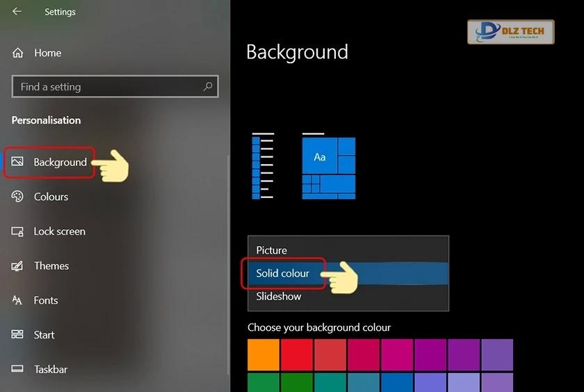Click the search magnifier icon

(207, 87)
